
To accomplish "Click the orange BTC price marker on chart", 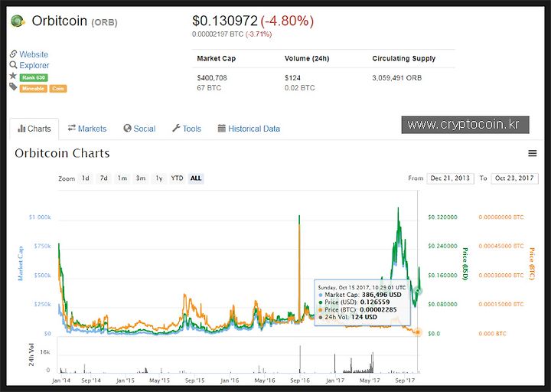I will pos(418,332).
